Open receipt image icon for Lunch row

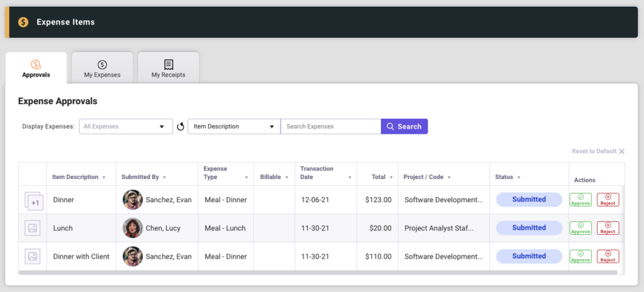coord(33,228)
